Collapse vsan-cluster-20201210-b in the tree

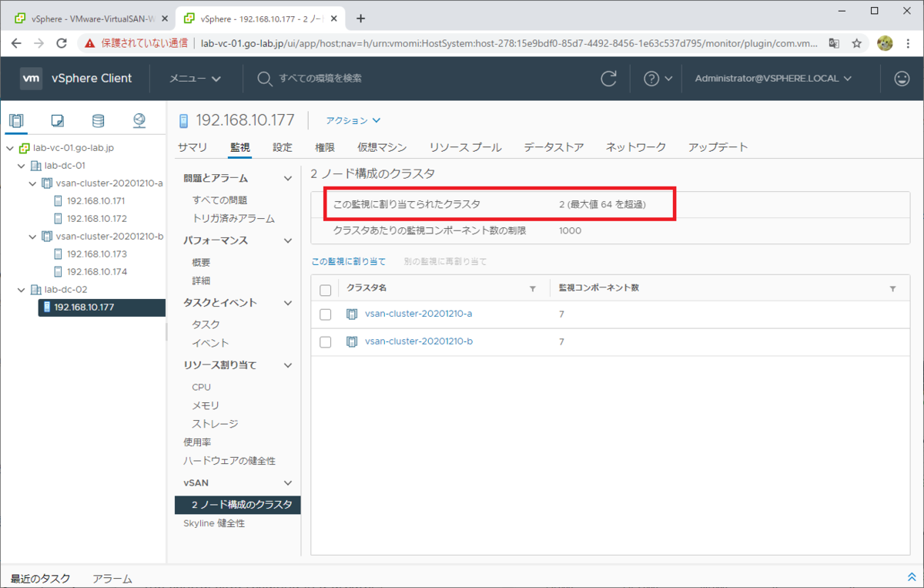pyautogui.click(x=32, y=237)
